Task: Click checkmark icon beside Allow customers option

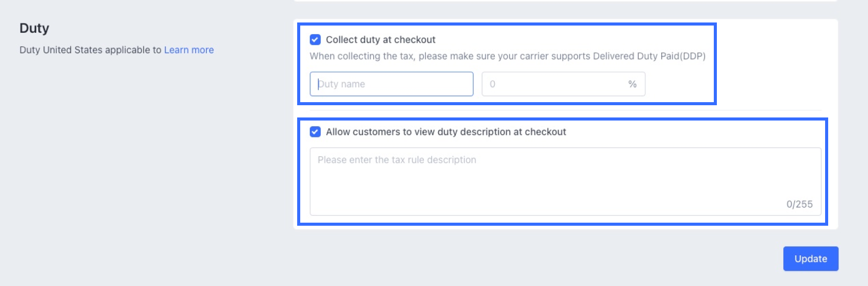Action: pos(315,132)
